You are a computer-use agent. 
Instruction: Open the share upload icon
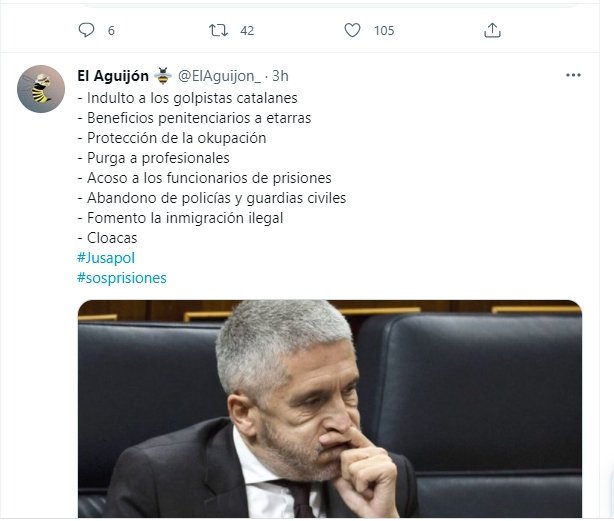(x=492, y=30)
